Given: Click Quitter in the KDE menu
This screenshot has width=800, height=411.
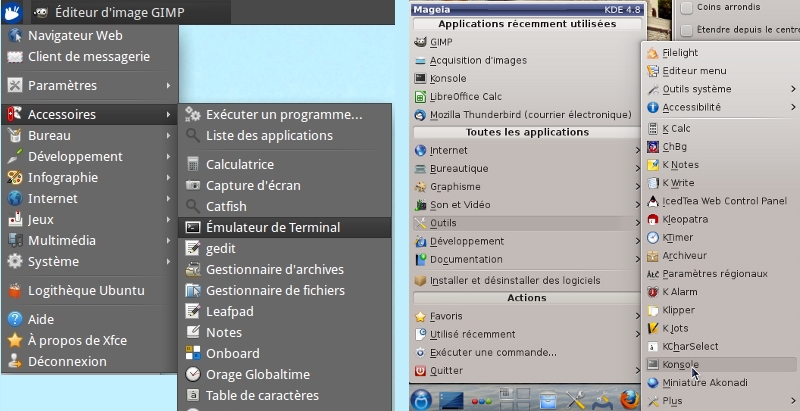Looking at the screenshot, I should click(x=527, y=371).
